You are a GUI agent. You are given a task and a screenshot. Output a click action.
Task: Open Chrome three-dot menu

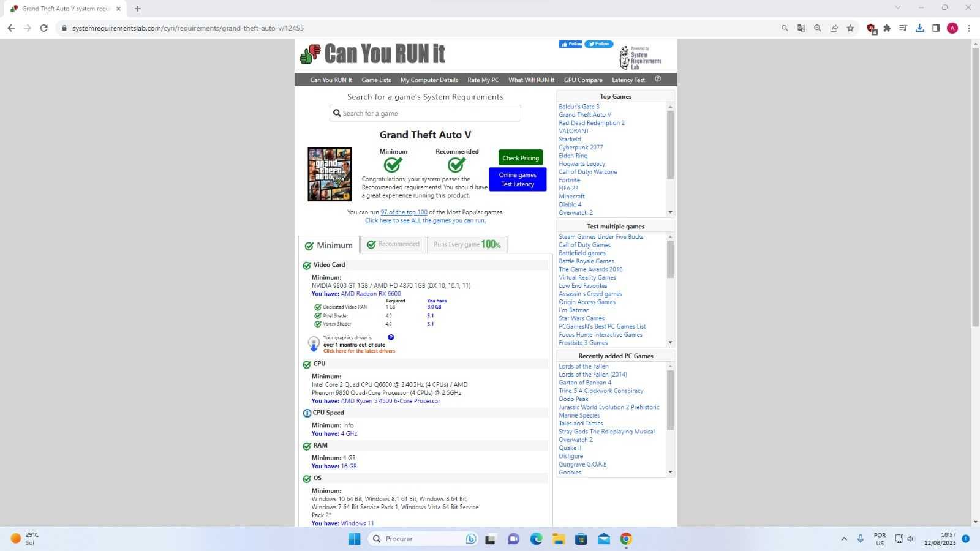point(969,28)
